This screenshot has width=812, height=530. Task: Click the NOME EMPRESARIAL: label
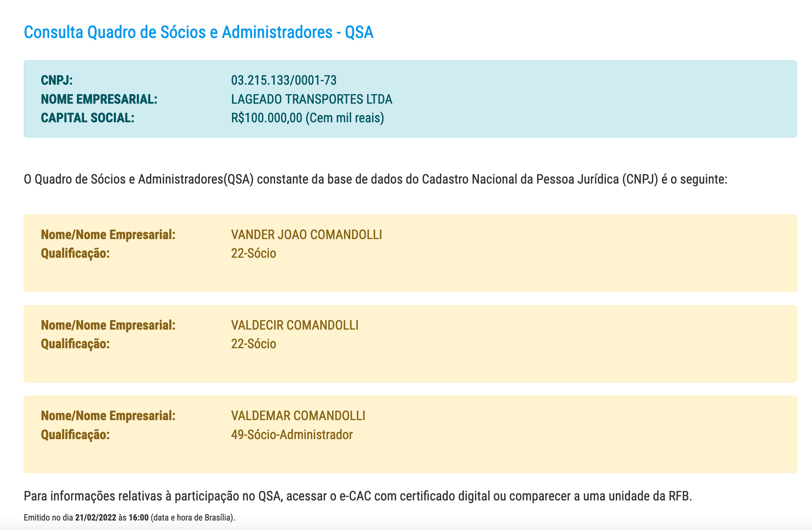coord(99,99)
